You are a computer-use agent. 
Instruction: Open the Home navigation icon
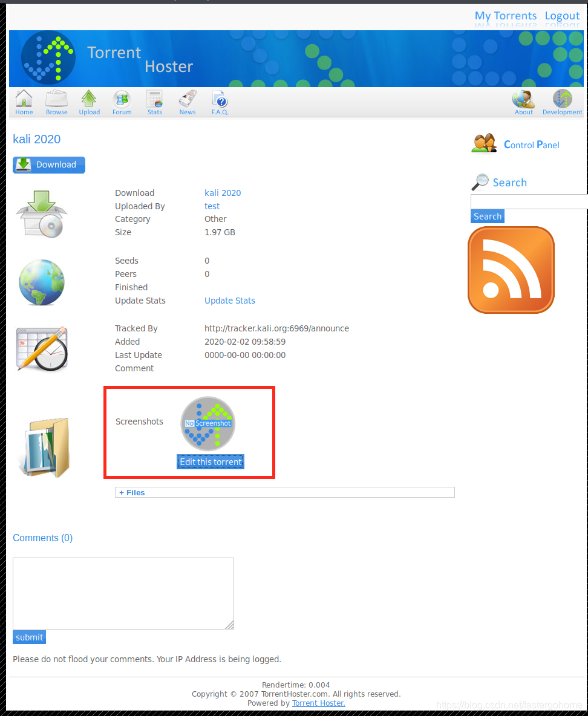[x=24, y=102]
